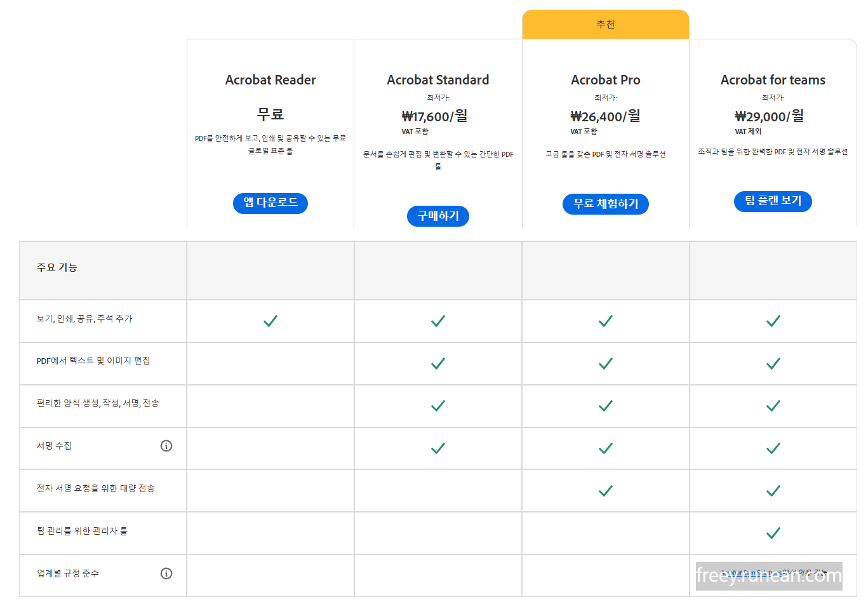Click Acrobat Pro checkmark in 보기, 인쇄, 공유 row
This screenshot has width=868, height=616.
[x=606, y=321]
